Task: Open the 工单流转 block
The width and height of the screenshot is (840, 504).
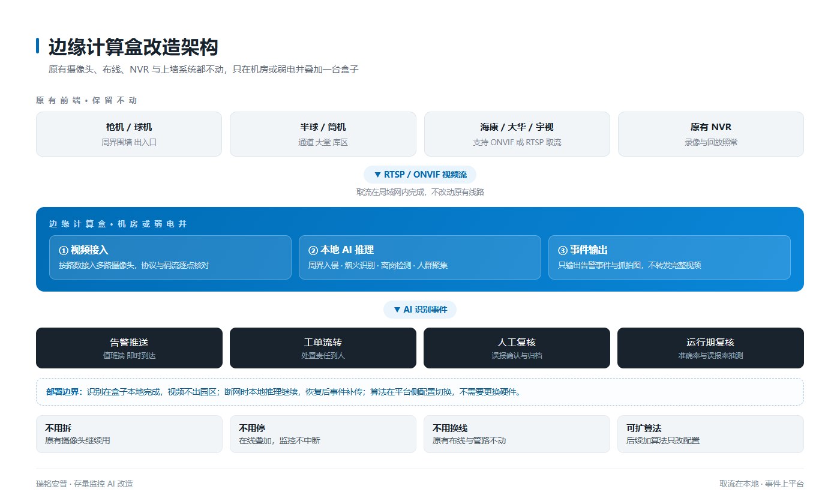Action: pyautogui.click(x=323, y=348)
